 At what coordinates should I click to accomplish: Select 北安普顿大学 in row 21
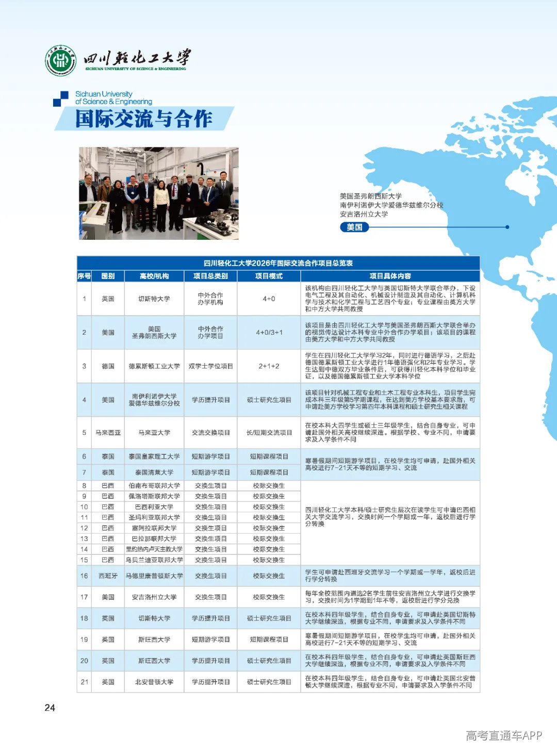(154, 682)
